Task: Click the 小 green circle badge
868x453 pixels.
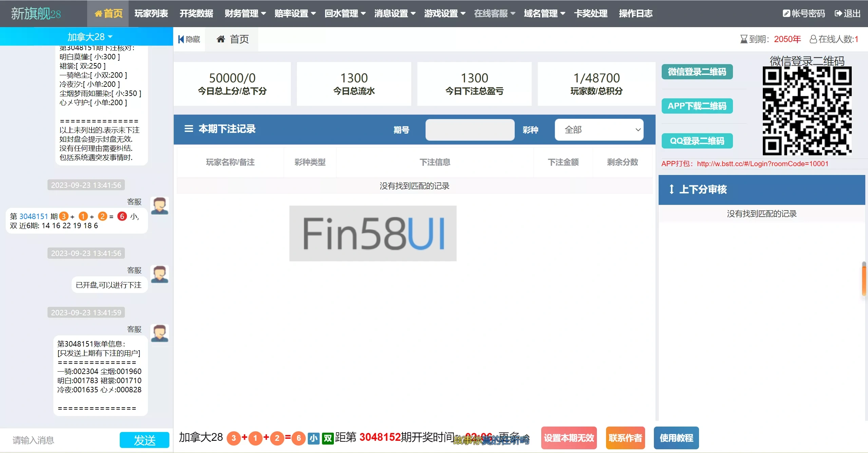Action: point(313,438)
